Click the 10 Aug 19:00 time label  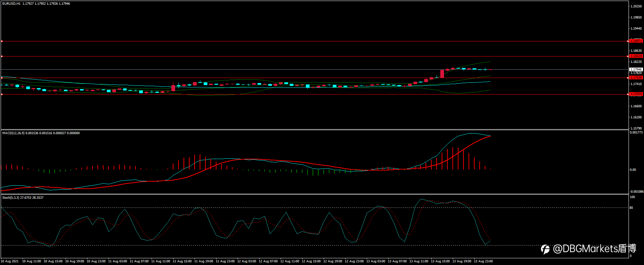point(75,261)
